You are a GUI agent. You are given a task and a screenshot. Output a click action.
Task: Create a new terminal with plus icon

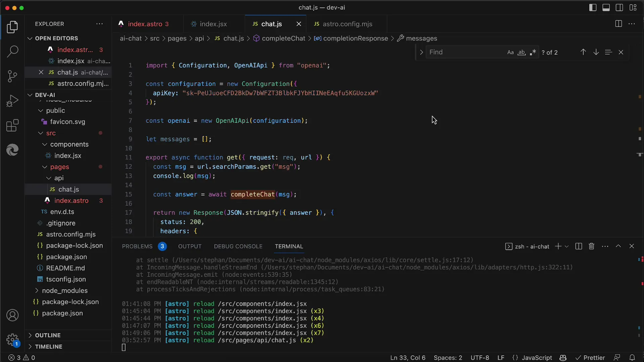click(x=558, y=246)
